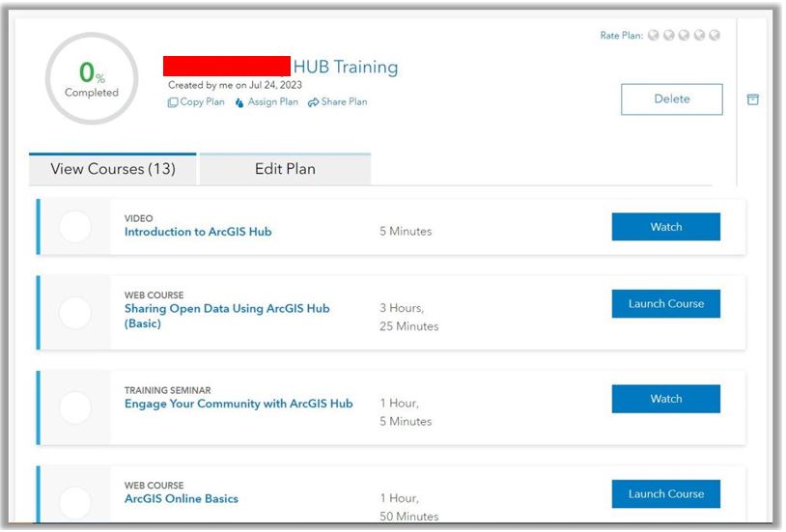This screenshot has height=532, width=786.
Task: Rate the plan with the first star
Action: click(654, 36)
